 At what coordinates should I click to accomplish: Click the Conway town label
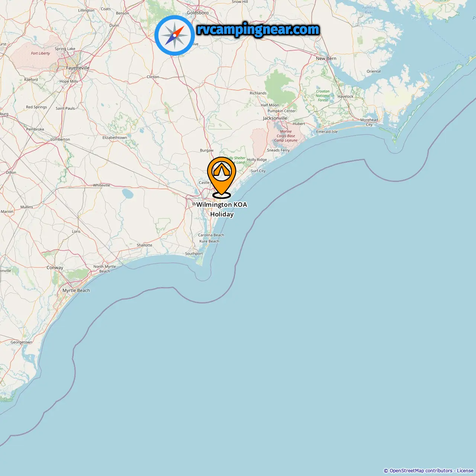pyautogui.click(x=55, y=268)
